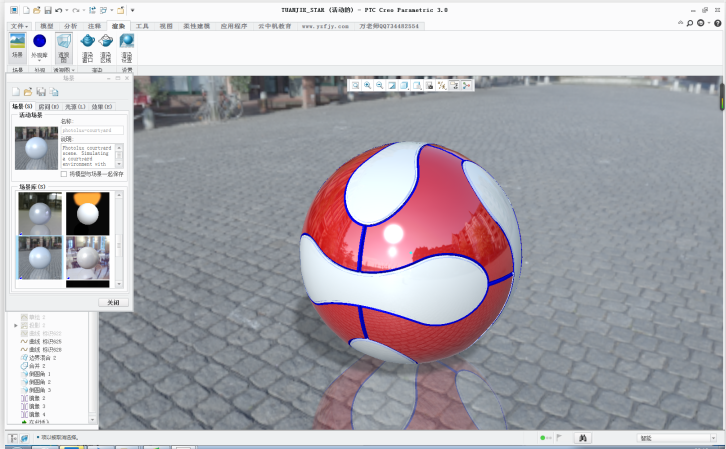Image resolution: width=726 pixels, height=449 pixels.
Task: Switch to the 工具 ribbon tab
Action: coord(142,26)
